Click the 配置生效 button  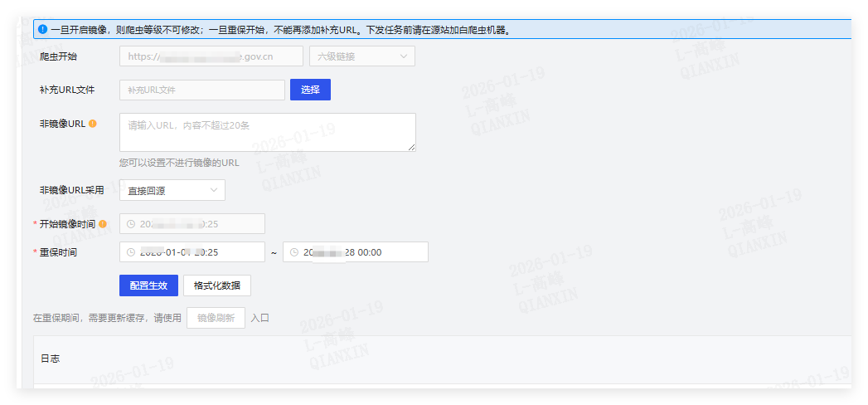(x=148, y=285)
